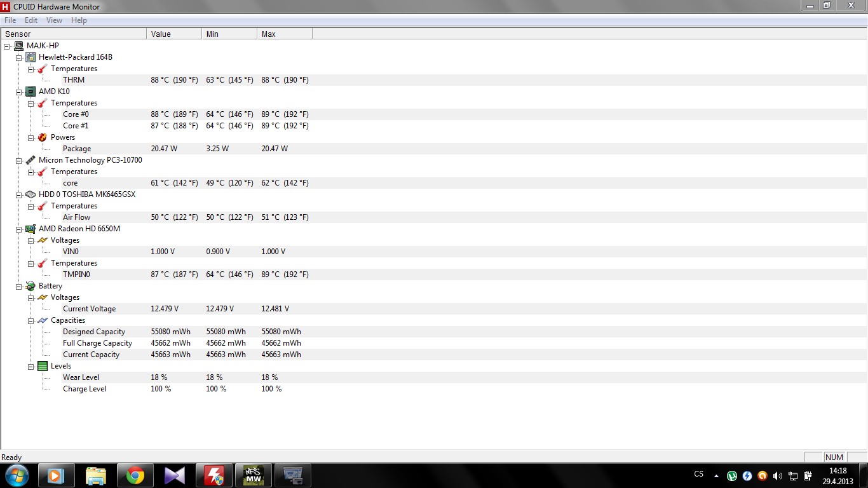Click the TOSHIBA hard drive icon
Viewport: 868px width, 488px height.
point(31,194)
